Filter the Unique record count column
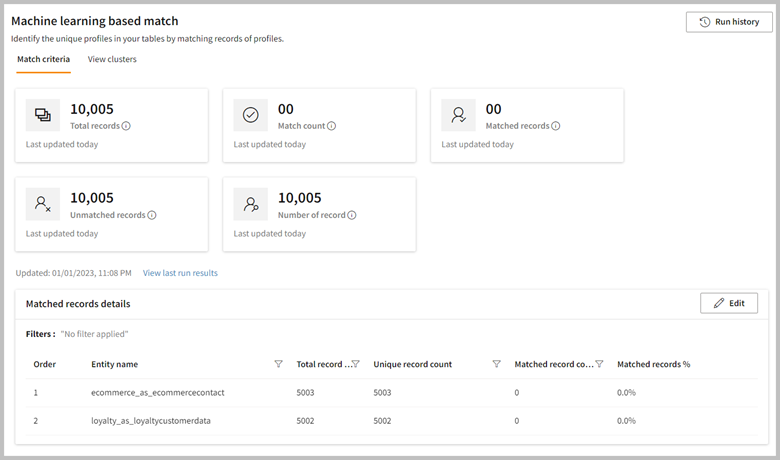The width and height of the screenshot is (780, 460). [496, 364]
